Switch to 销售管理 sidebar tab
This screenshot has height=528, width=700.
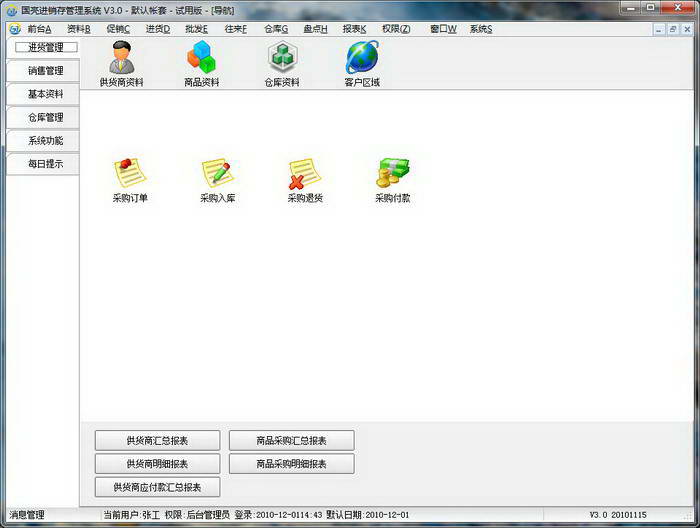(43, 71)
